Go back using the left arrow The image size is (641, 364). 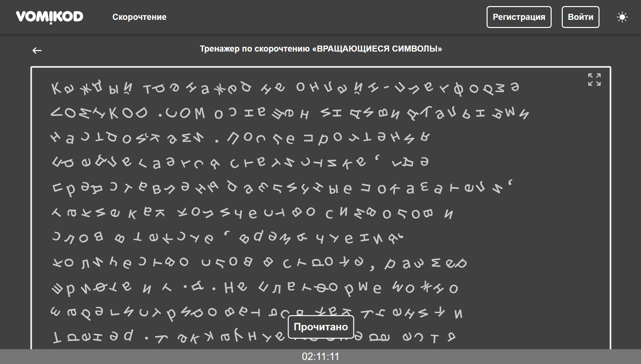37,51
